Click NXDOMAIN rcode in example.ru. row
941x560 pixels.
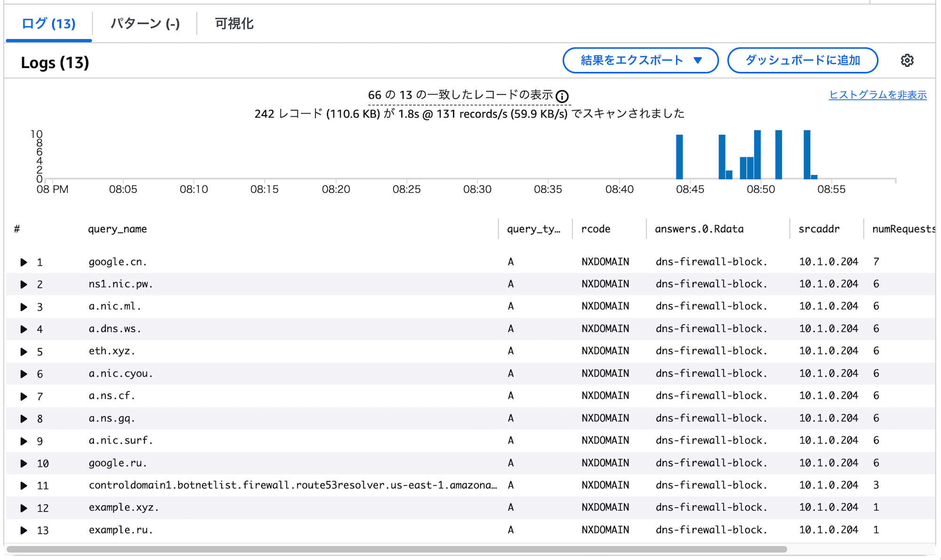[605, 530]
